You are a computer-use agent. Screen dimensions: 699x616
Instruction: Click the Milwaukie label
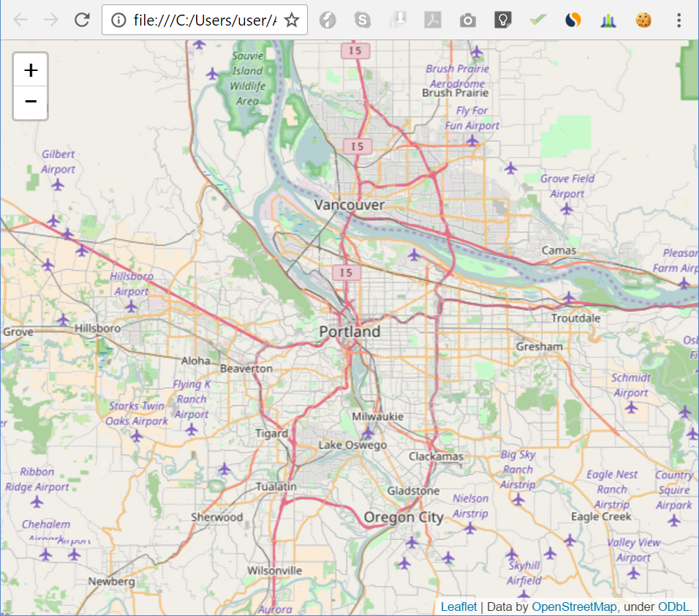coord(377,416)
